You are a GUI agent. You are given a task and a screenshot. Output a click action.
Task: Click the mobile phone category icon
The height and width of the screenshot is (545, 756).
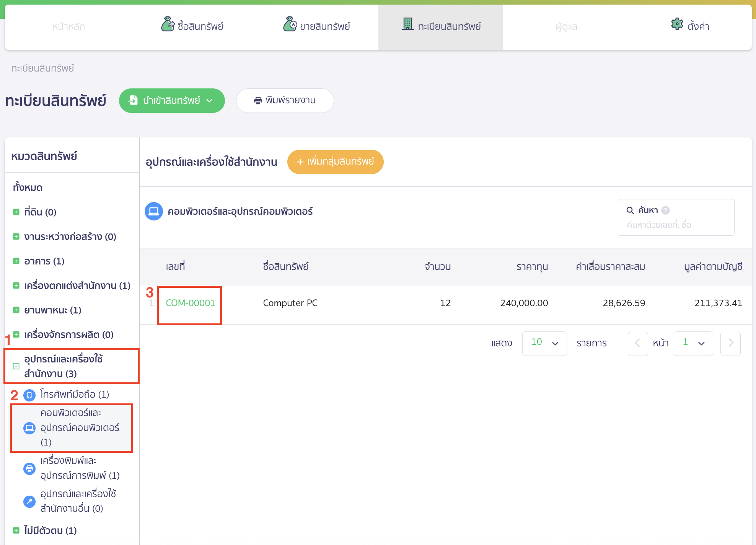tap(29, 395)
